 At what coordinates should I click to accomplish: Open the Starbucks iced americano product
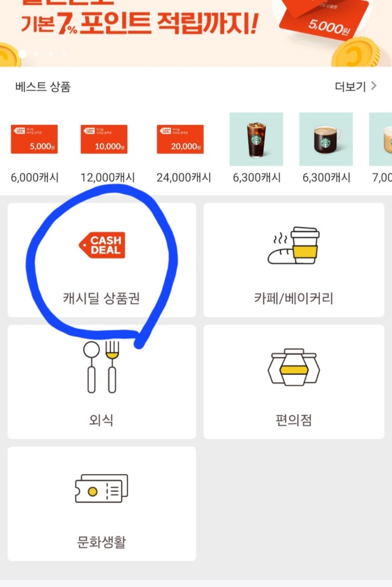tap(256, 139)
